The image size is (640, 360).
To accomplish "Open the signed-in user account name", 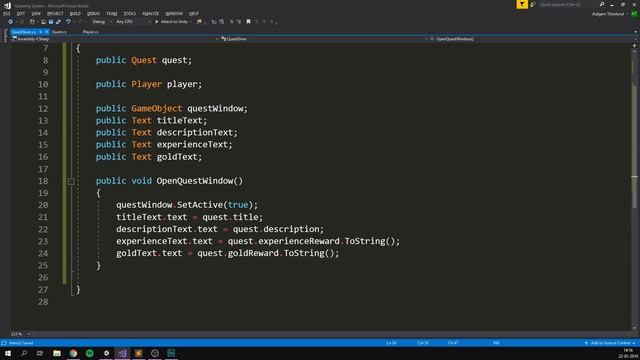I will click(608, 14).
